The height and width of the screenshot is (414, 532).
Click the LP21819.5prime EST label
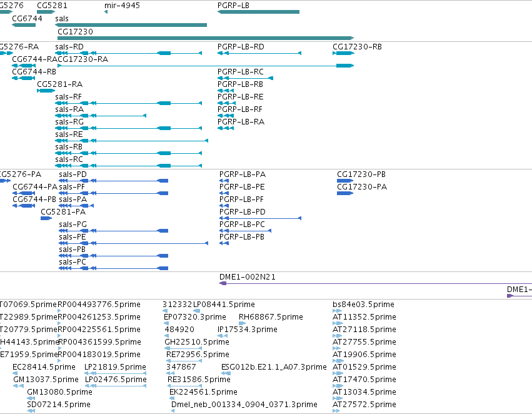(115, 367)
